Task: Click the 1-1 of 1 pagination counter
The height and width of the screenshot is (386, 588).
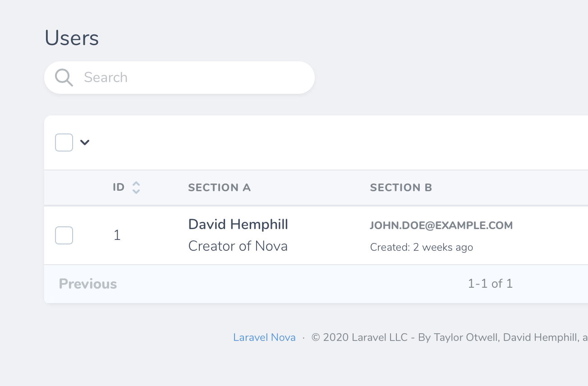Action: pos(490,284)
